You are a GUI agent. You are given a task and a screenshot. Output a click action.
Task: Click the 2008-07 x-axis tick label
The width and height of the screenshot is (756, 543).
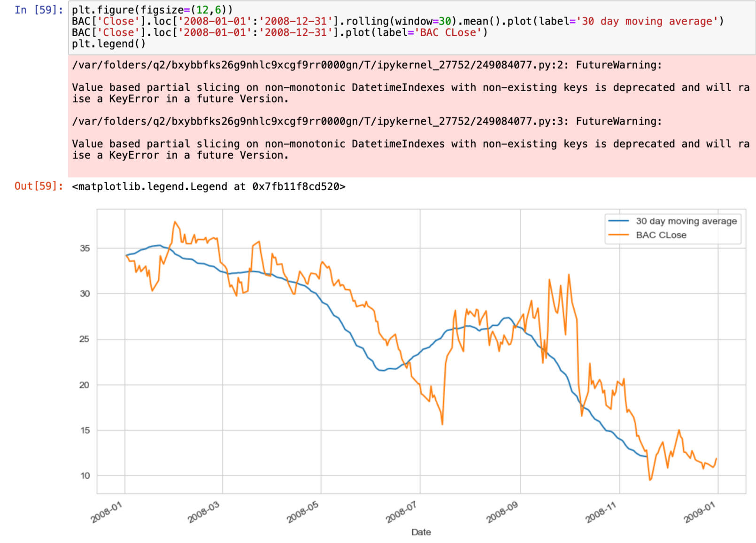pos(401,512)
